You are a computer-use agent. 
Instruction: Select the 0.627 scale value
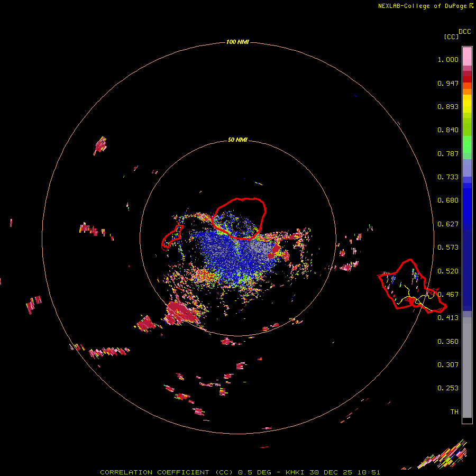(448, 224)
